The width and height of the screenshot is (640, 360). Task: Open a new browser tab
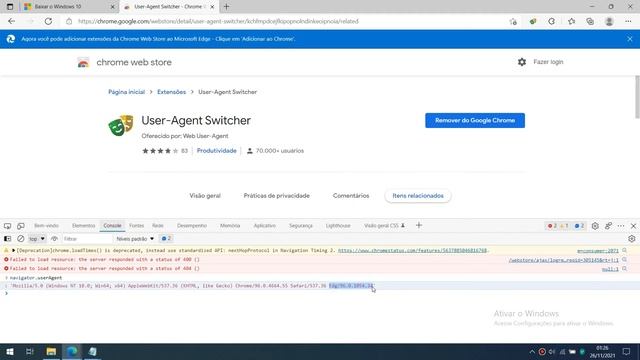227,7
